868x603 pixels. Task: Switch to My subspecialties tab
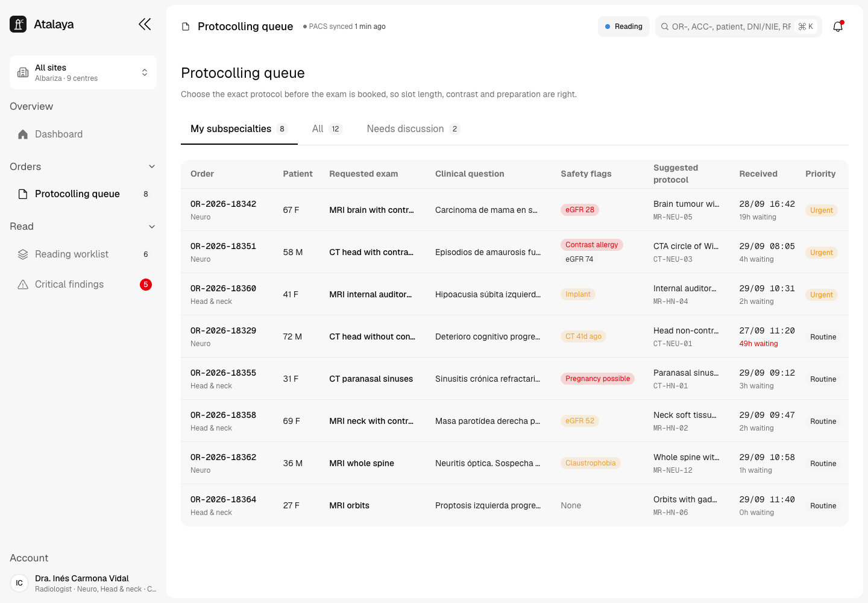click(x=239, y=129)
